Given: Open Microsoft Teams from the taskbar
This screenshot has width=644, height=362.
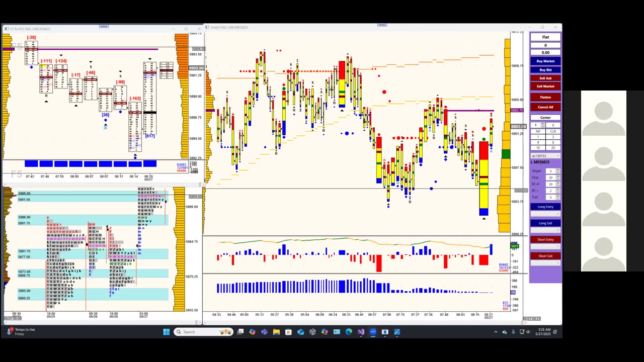Looking at the screenshot, I should (264, 332).
